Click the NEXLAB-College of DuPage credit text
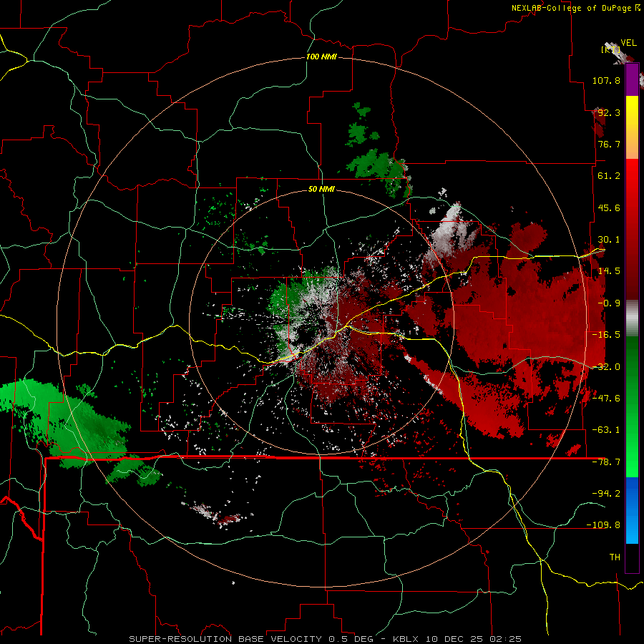Image resolution: width=644 pixels, height=644 pixels. [x=571, y=8]
